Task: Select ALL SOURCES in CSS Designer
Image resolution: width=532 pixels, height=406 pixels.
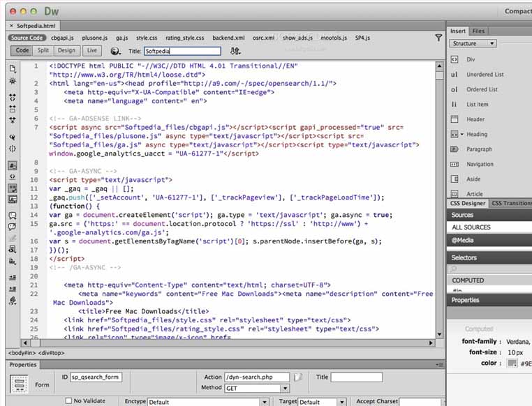Action: pyautogui.click(x=489, y=227)
